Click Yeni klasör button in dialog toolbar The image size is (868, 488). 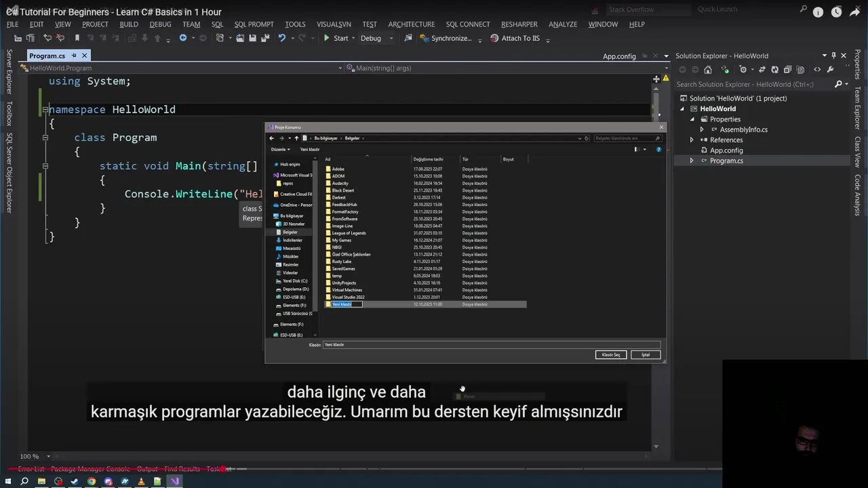tap(309, 149)
